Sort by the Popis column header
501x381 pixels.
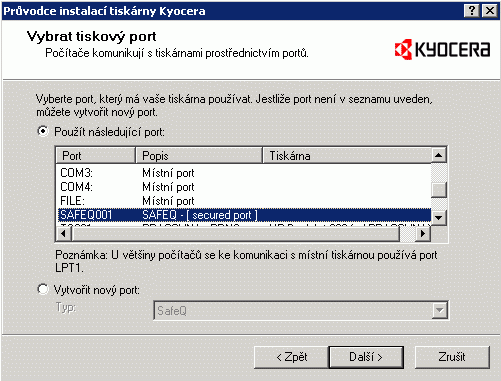(x=199, y=155)
